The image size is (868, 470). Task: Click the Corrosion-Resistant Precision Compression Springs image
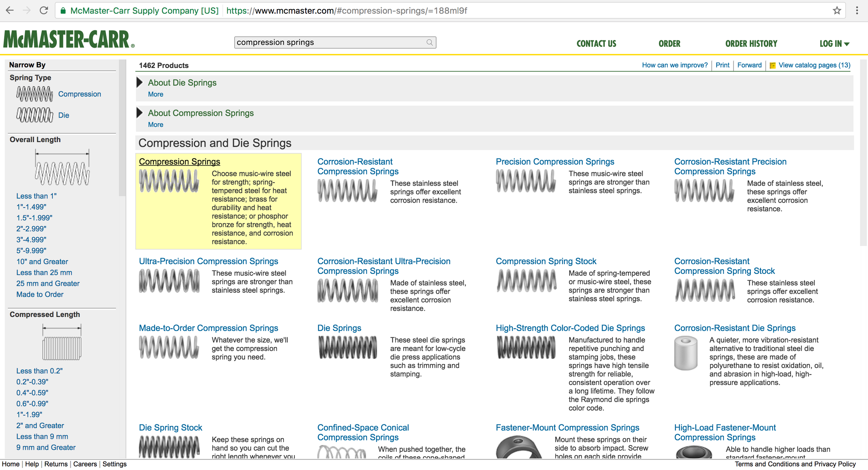(704, 190)
